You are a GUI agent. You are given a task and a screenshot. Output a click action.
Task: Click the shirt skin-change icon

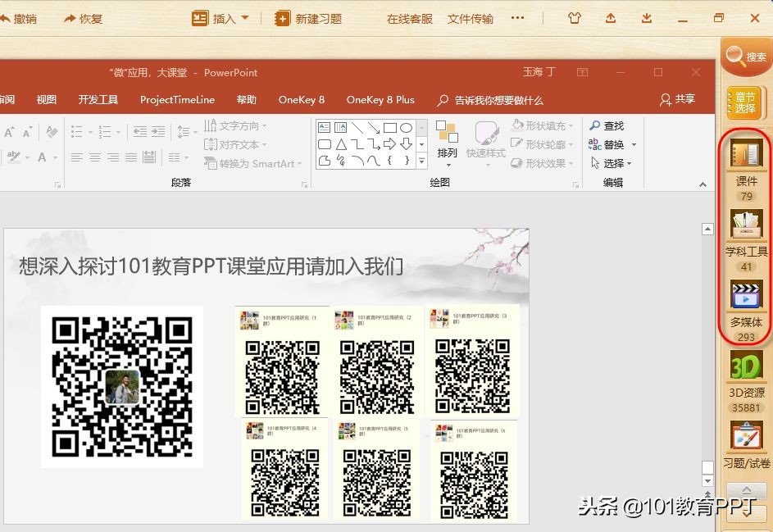[575, 18]
